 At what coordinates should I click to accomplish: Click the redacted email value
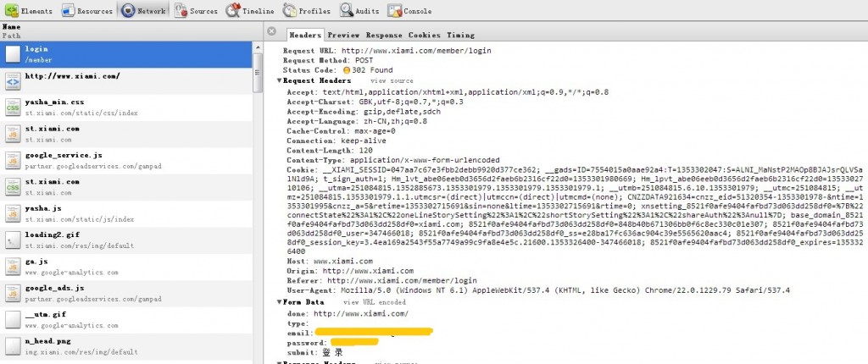click(374, 332)
